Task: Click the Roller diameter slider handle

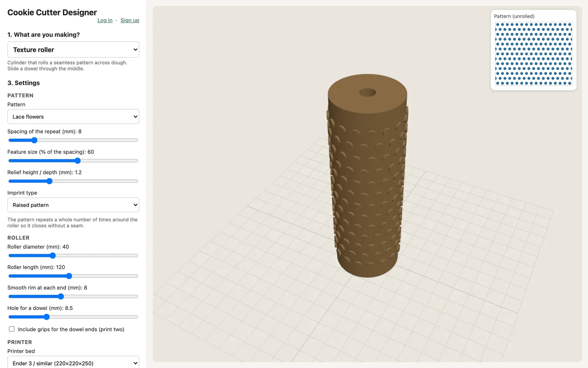Action: tap(53, 255)
